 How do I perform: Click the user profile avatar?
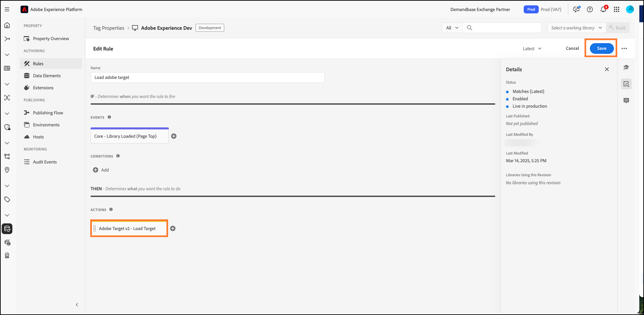click(x=630, y=9)
